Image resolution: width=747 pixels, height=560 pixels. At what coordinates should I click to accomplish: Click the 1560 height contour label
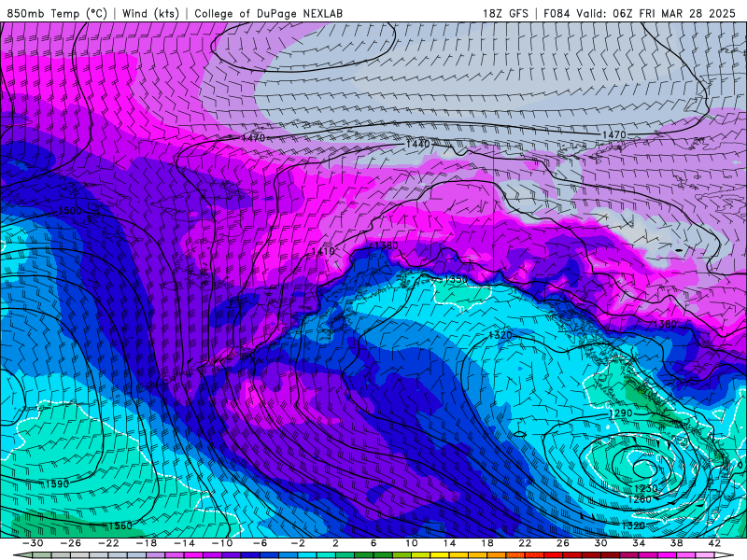click(x=120, y=525)
